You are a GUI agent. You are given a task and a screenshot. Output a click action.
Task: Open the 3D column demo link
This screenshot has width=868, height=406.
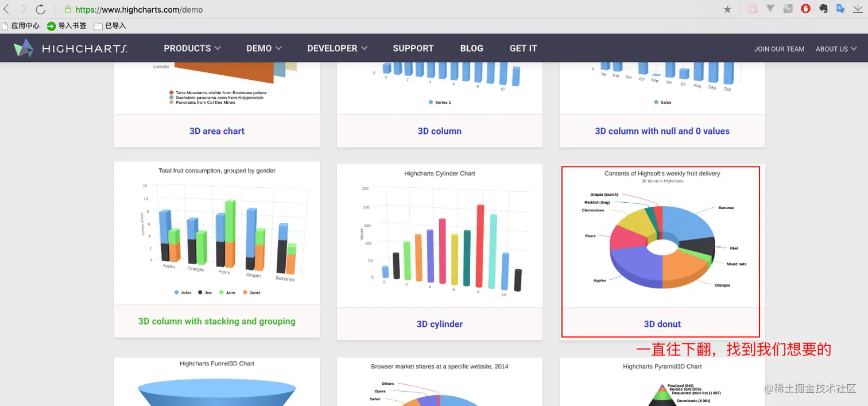440,131
